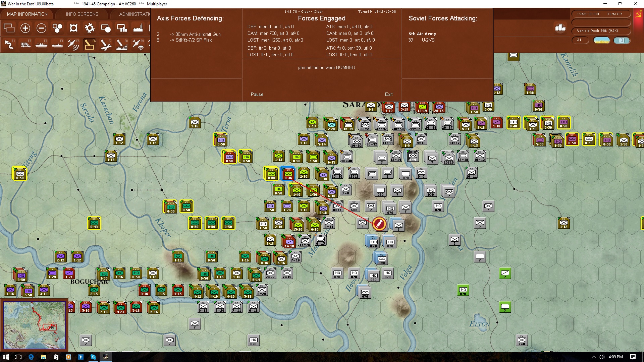The height and width of the screenshot is (362, 644).
Task: Toggle the rectangle-with-bars map icon
Action: (x=122, y=28)
